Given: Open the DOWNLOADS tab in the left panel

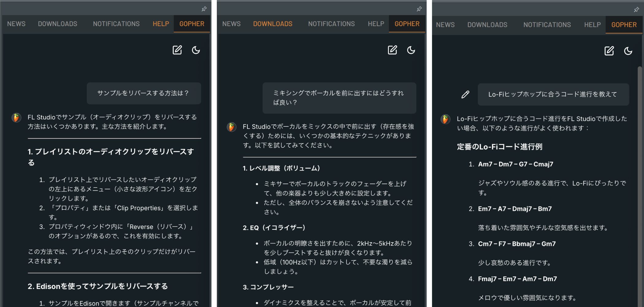Looking at the screenshot, I should click(x=57, y=24).
